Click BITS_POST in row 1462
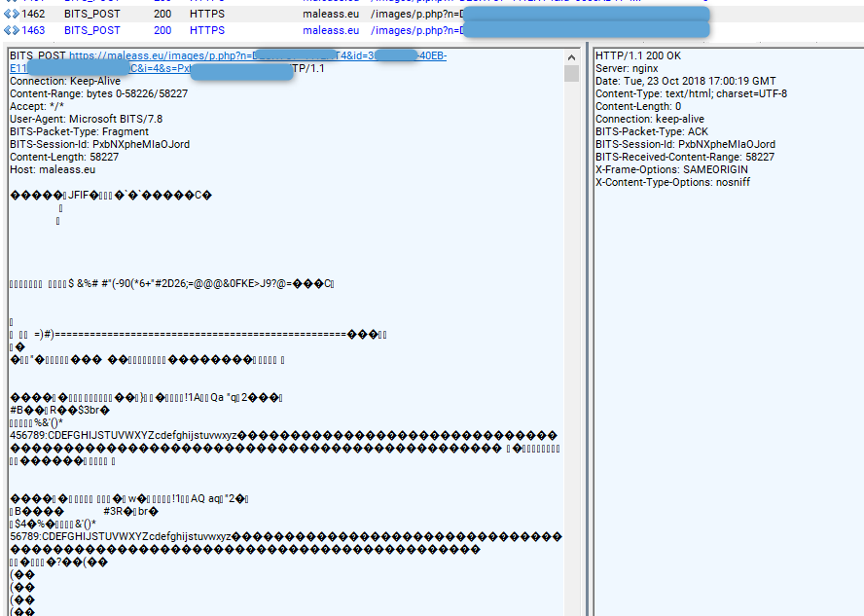Viewport: 864px width, 616px height. (92, 14)
